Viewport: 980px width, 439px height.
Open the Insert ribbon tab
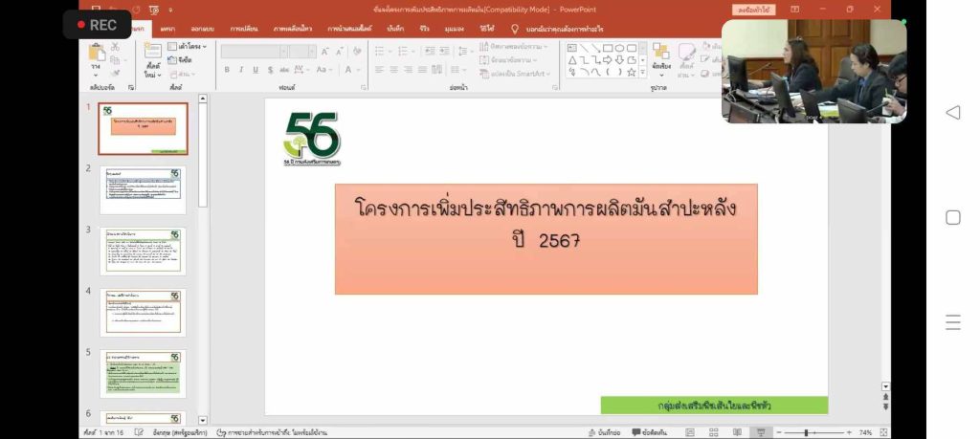click(x=167, y=29)
